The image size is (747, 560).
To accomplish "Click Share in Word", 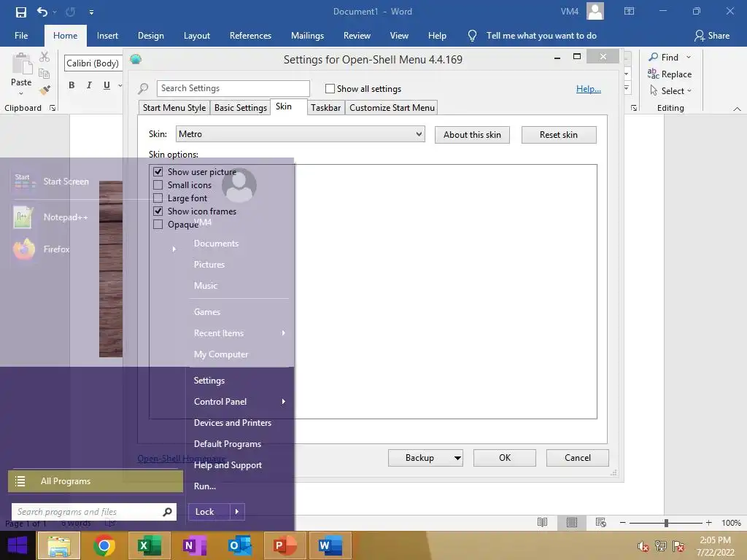I will pos(712,36).
